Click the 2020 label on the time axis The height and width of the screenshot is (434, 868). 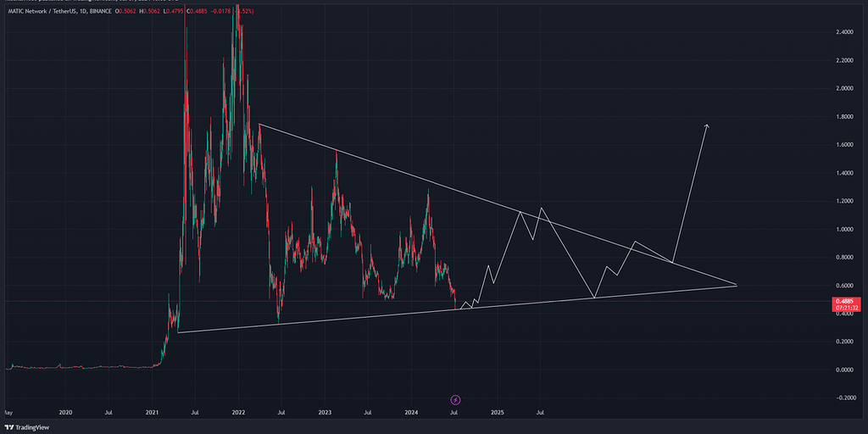pyautogui.click(x=64, y=413)
